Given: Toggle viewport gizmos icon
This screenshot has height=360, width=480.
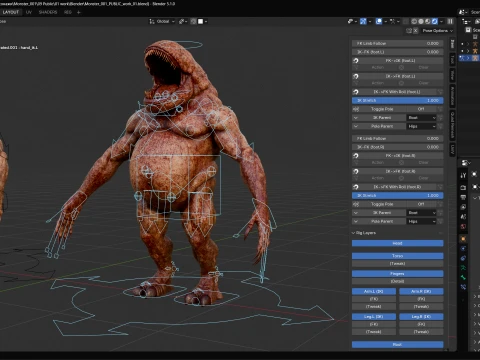Looking at the screenshot, I should point(363,21).
